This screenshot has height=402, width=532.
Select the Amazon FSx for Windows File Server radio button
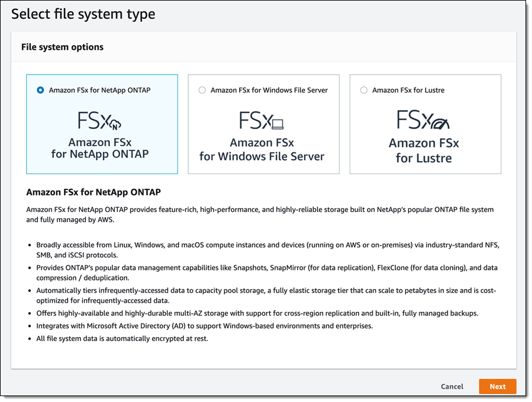click(x=202, y=91)
